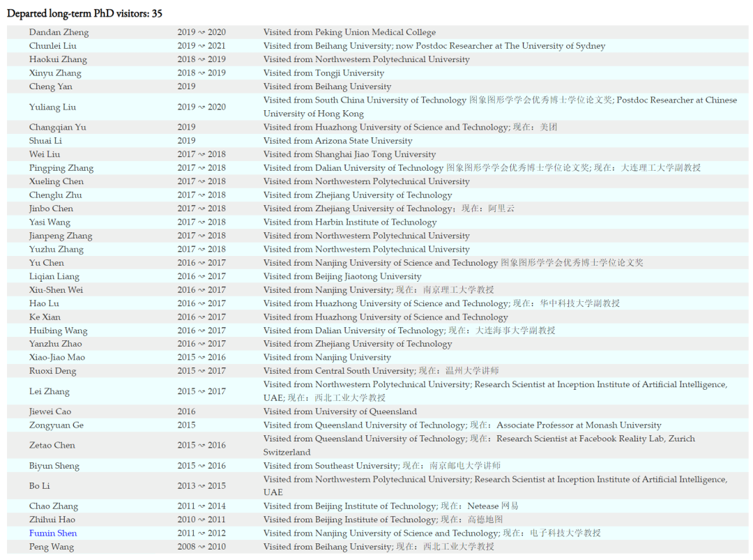This screenshot has width=753, height=560.
Task: Click the name Shuai Li
Action: [45, 141]
